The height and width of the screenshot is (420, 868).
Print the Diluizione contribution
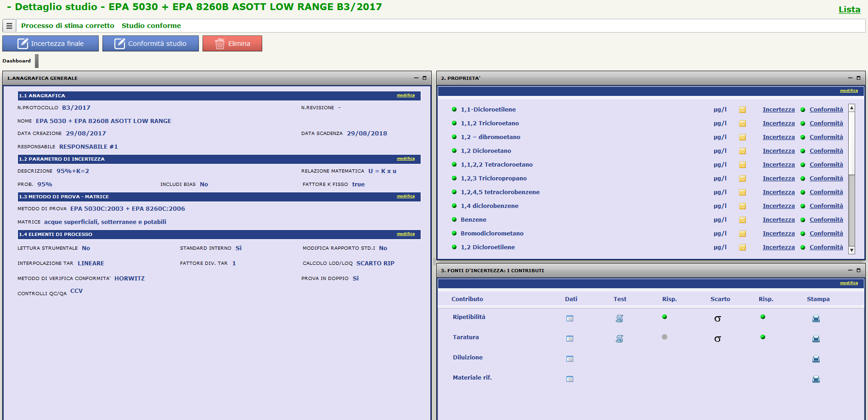tap(816, 359)
